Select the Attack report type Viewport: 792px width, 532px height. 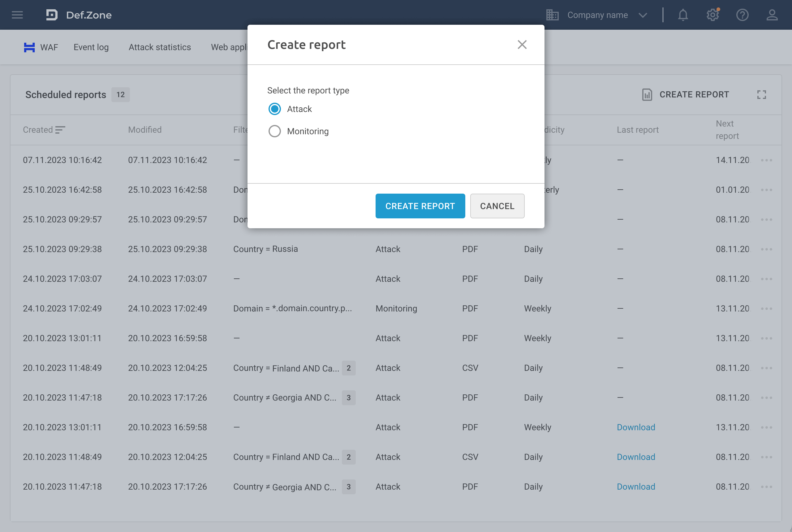[274, 109]
